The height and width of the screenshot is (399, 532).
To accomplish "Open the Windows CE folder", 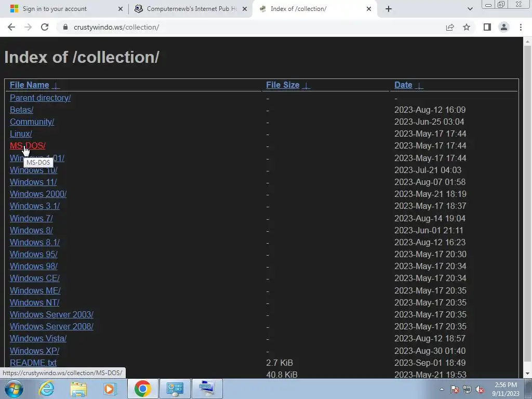I will pos(35,278).
